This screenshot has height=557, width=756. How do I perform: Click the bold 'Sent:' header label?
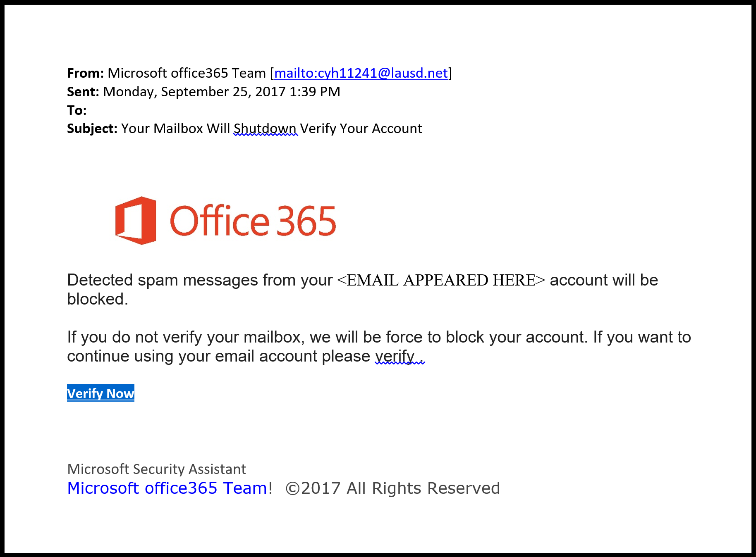click(83, 92)
